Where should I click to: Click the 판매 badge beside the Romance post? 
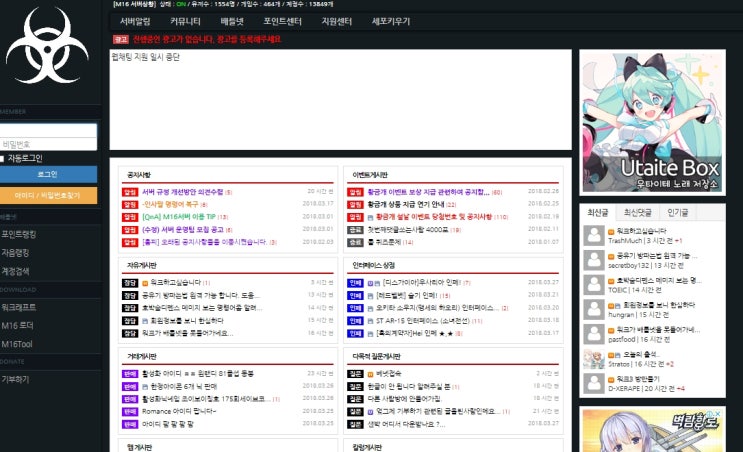(x=130, y=412)
